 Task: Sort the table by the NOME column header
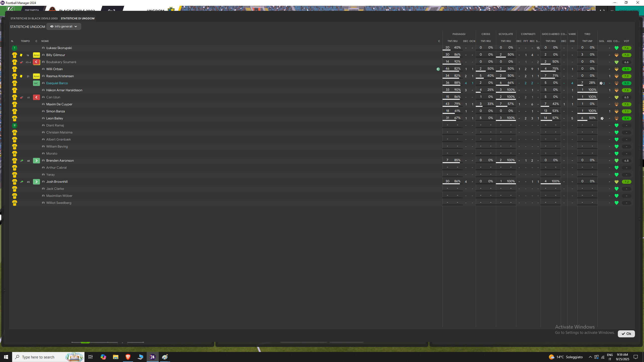45,41
